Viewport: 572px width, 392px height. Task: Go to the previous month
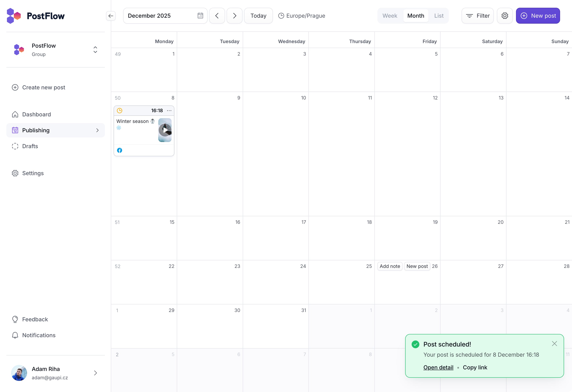[x=217, y=16]
